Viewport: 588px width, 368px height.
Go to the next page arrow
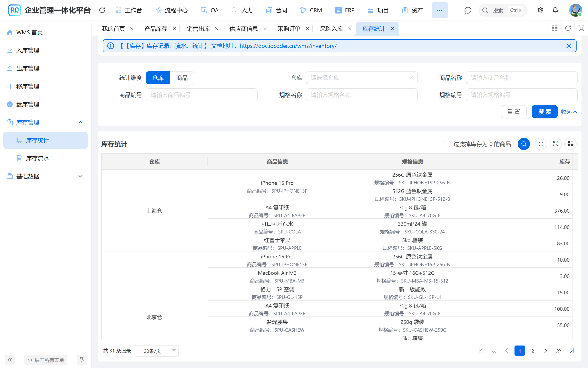[x=546, y=351]
